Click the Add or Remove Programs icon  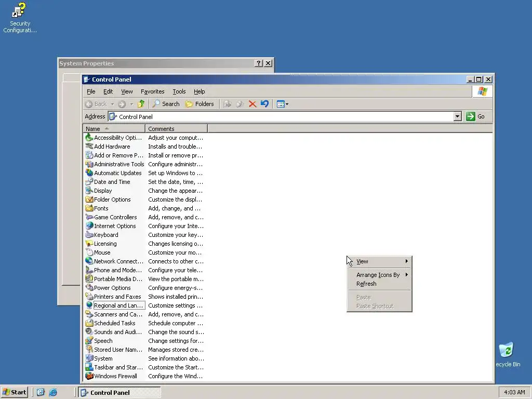[x=89, y=155]
